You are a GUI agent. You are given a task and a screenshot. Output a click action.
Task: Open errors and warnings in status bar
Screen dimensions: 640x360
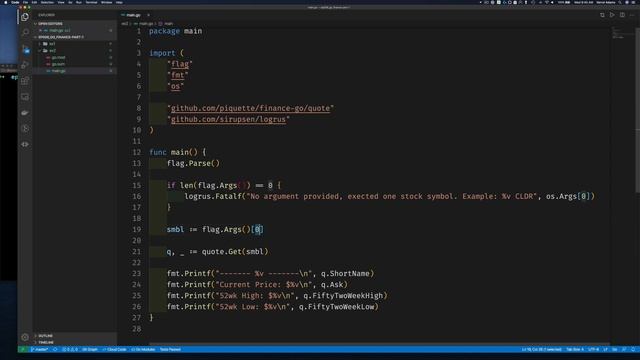70,349
